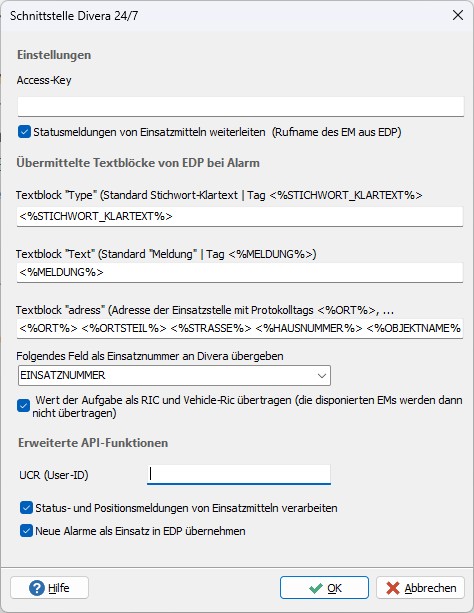Click the Erweiterte API-Funktionen heading
Viewport: 474px width, 613px height.
(93, 443)
